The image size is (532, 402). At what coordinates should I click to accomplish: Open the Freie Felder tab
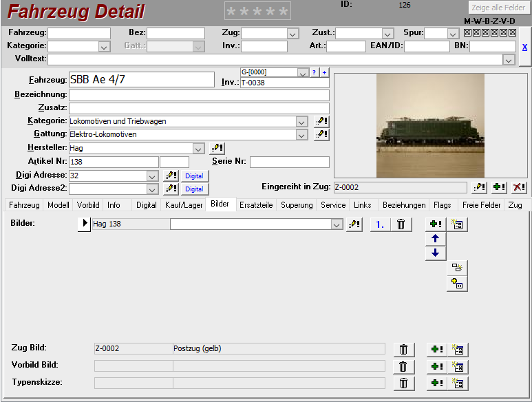coord(481,205)
